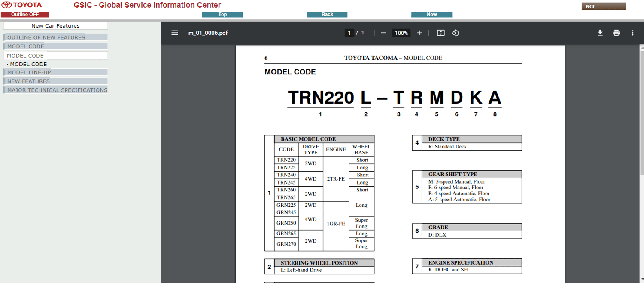Click the New navigation button

click(x=432, y=15)
